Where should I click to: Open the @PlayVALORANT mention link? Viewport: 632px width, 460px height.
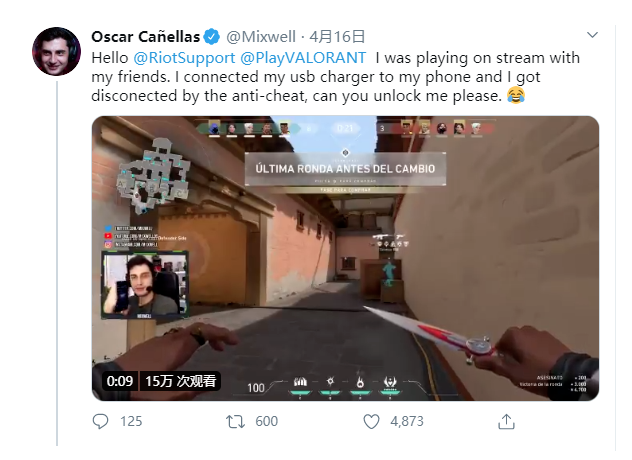[x=303, y=58]
